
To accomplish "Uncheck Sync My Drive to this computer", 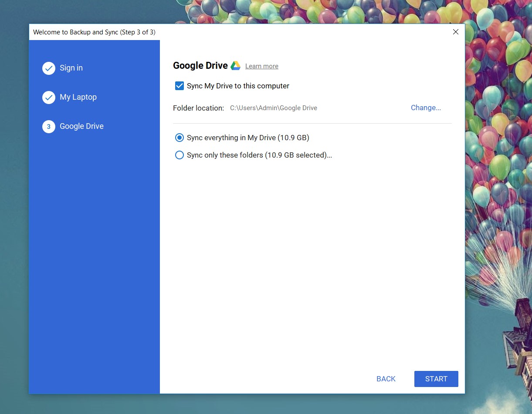I will 180,86.
